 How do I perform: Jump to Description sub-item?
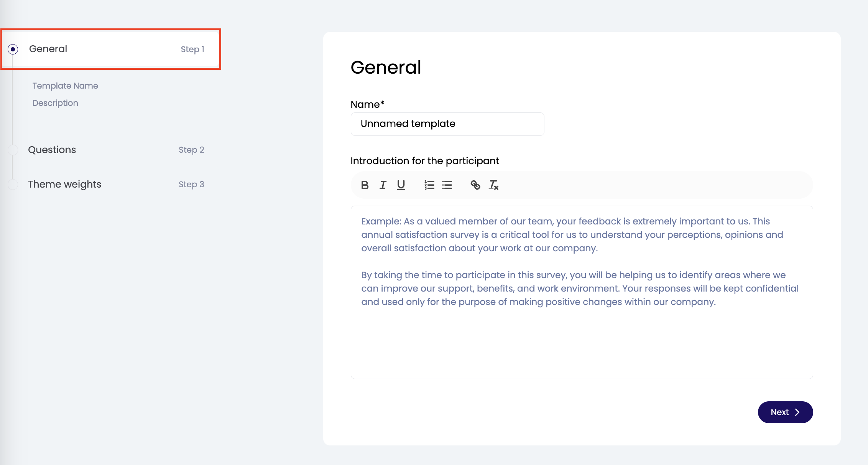(x=55, y=103)
